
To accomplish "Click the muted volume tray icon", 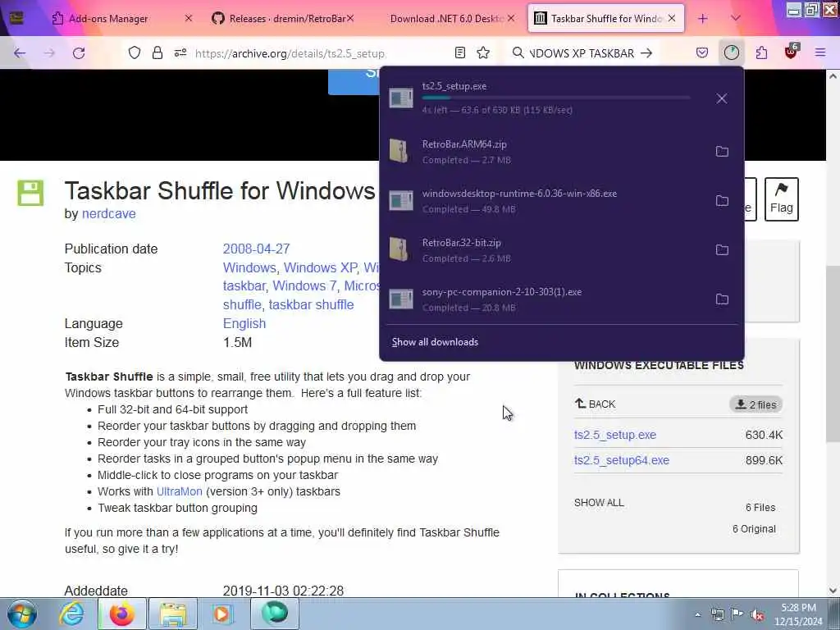I will tap(757, 614).
